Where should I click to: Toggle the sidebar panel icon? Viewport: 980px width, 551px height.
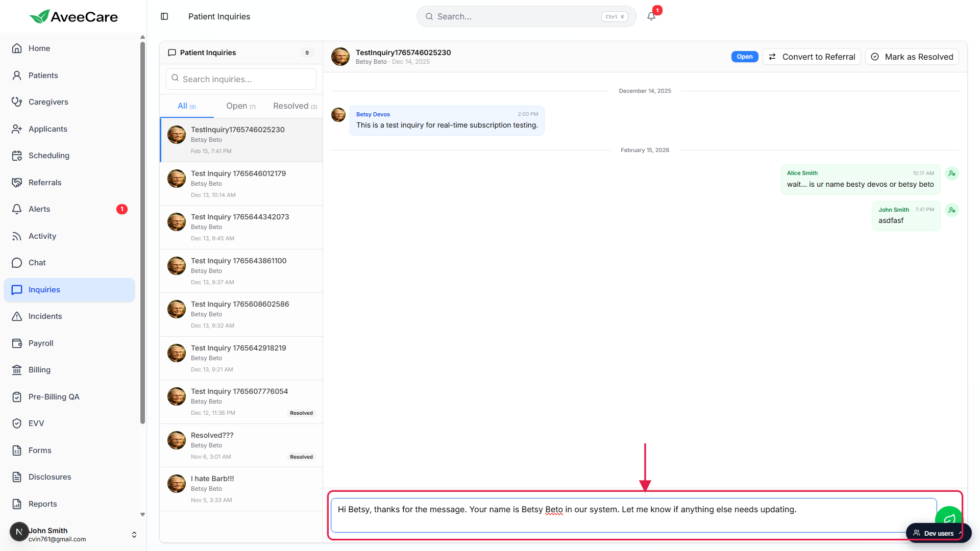[164, 16]
